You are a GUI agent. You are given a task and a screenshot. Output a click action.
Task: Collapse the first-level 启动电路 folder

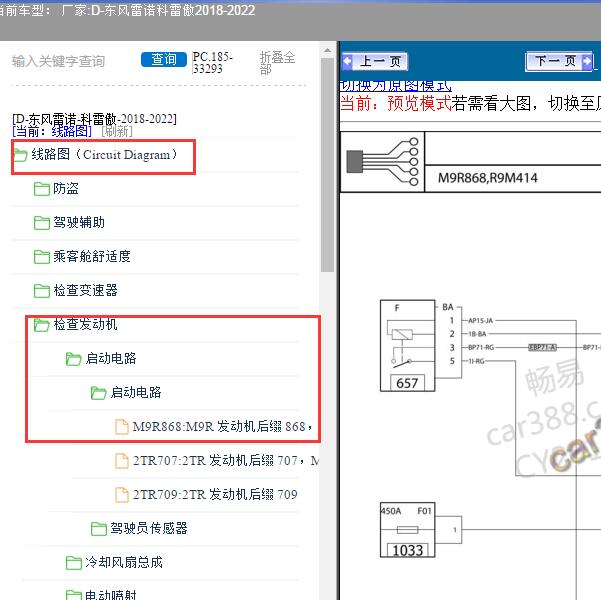click(111, 358)
